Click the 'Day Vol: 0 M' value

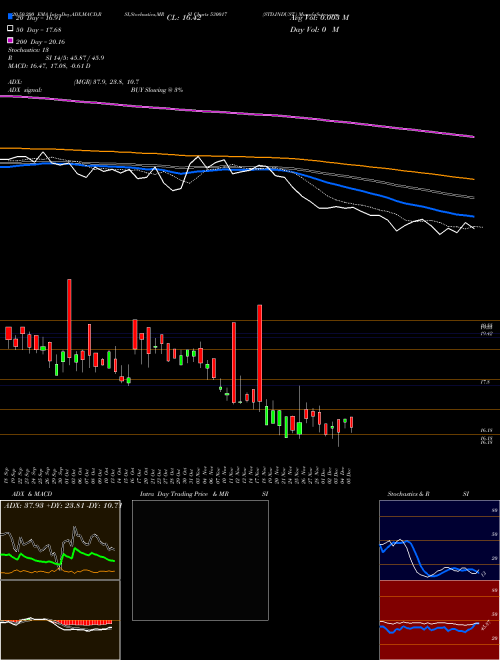[x=314, y=30]
